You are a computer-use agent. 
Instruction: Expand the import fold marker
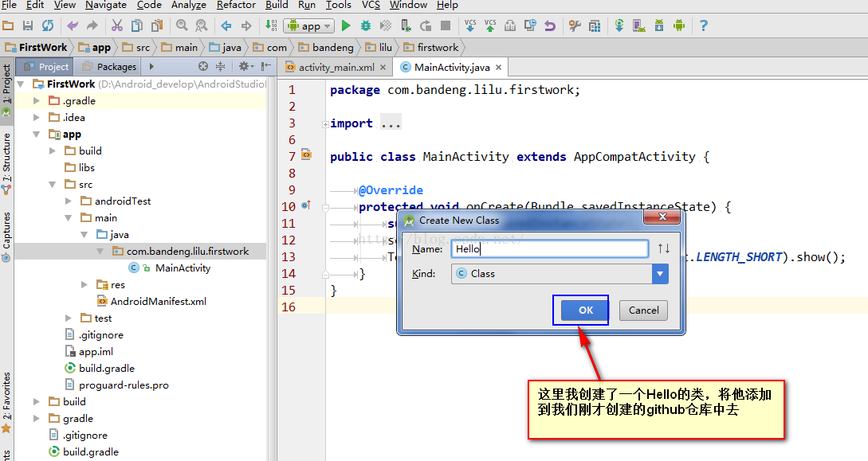coord(325,124)
